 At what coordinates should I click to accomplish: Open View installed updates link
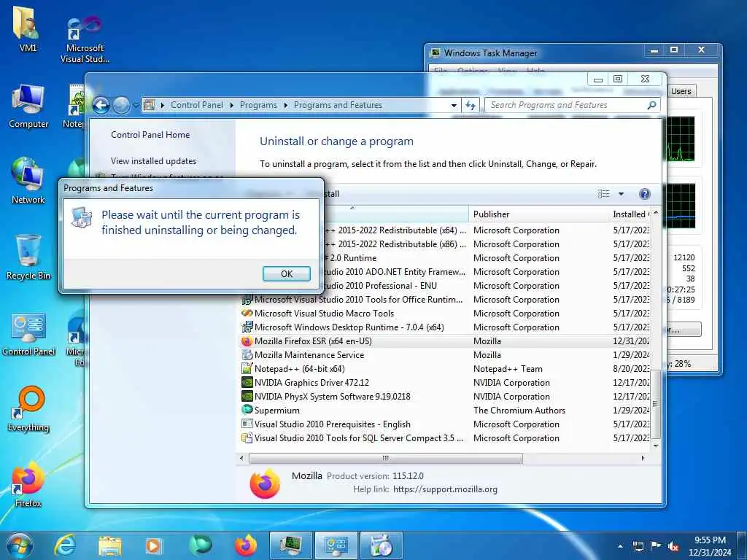tap(153, 161)
